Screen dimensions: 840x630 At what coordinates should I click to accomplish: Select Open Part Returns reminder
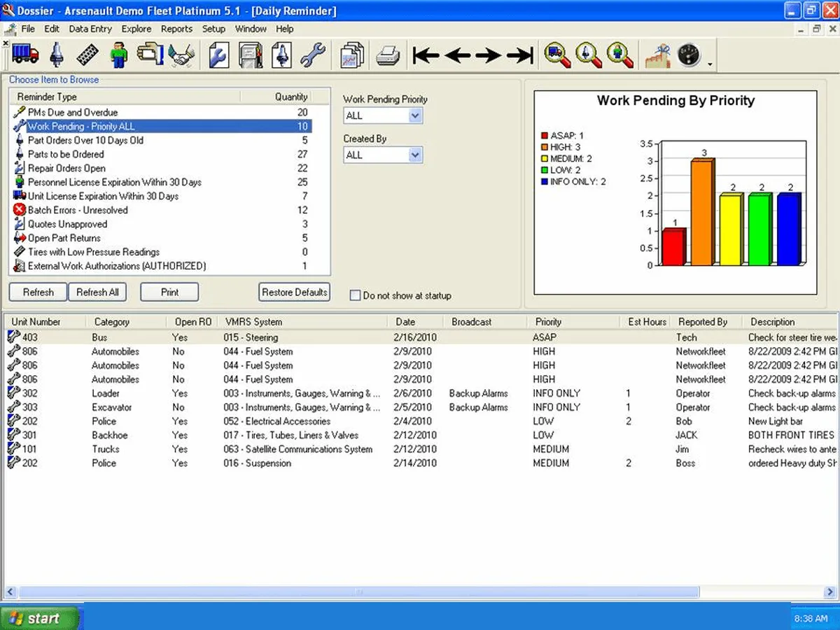[x=161, y=238]
